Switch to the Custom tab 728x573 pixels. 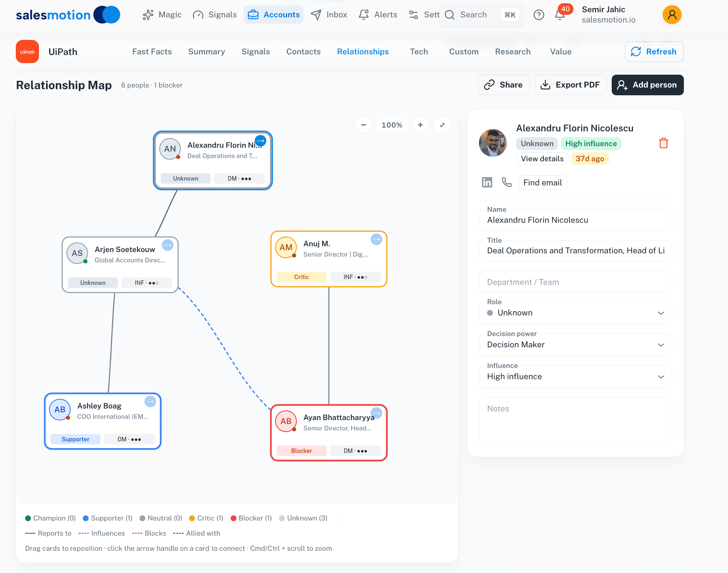pyautogui.click(x=464, y=52)
